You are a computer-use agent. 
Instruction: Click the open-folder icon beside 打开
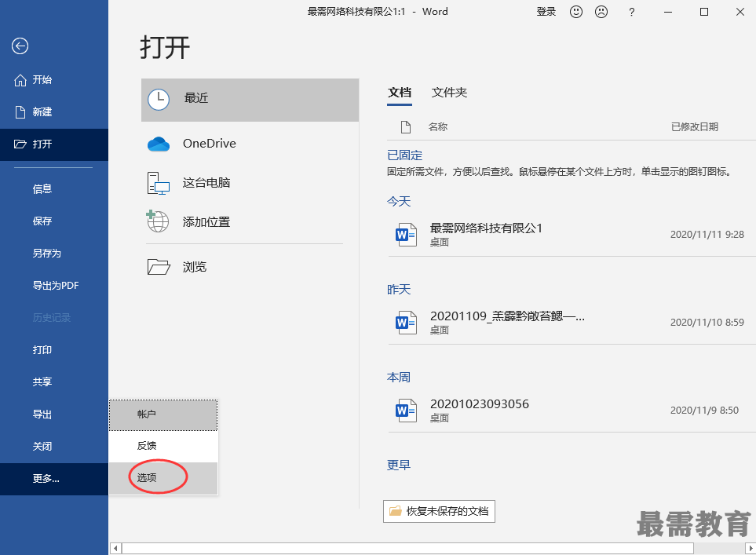click(x=20, y=144)
